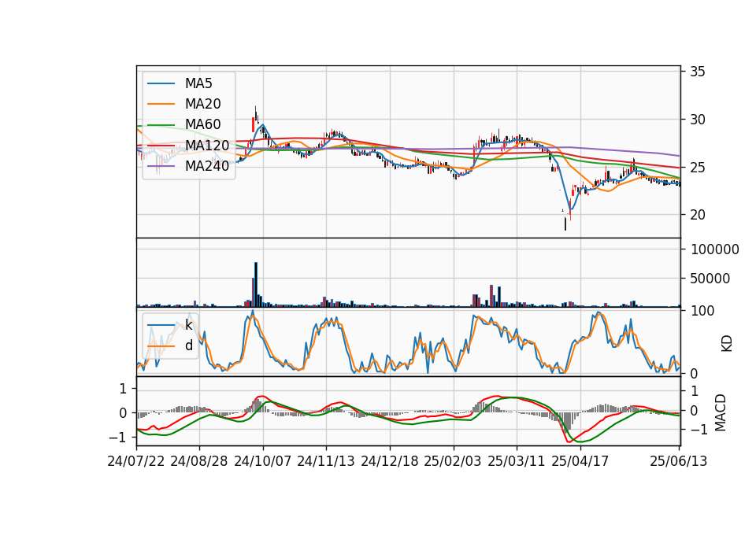Click the KD axis value 100
The image size is (756, 543).
703,311
